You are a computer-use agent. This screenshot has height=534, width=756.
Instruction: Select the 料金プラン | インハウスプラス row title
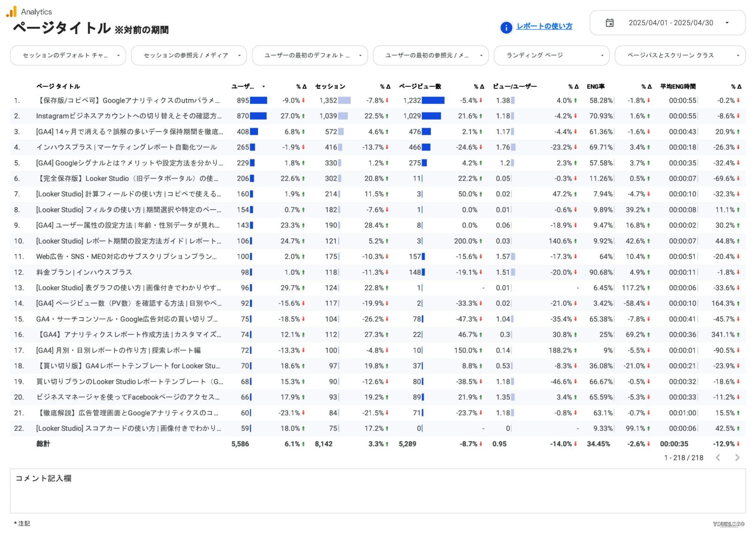click(84, 272)
